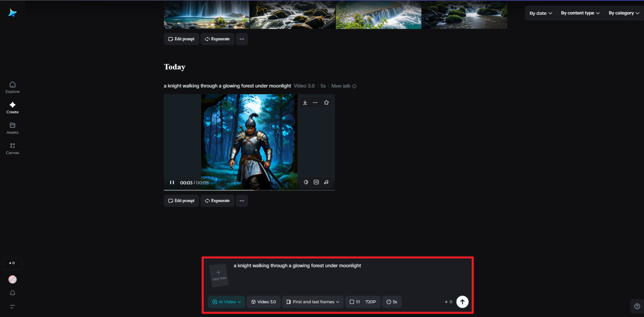The height and width of the screenshot is (317, 644).
Task: Submit the prompt with the arrow button
Action: [463, 302]
